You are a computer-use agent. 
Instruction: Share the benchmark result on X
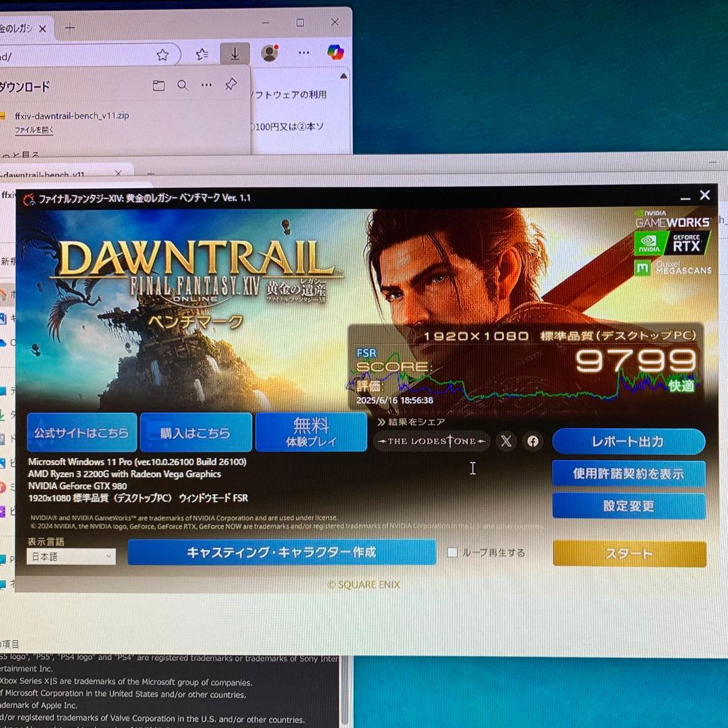pyautogui.click(x=506, y=441)
